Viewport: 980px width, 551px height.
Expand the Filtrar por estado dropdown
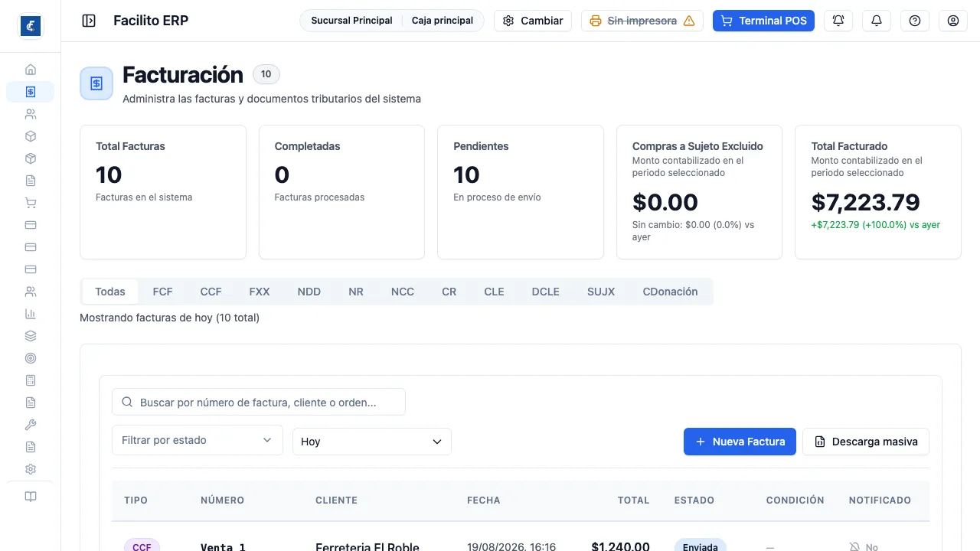(198, 440)
